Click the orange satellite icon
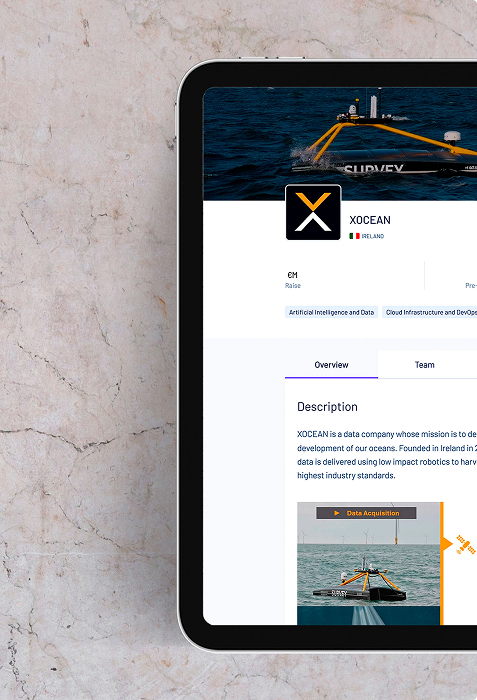The width and height of the screenshot is (477, 700). (465, 544)
